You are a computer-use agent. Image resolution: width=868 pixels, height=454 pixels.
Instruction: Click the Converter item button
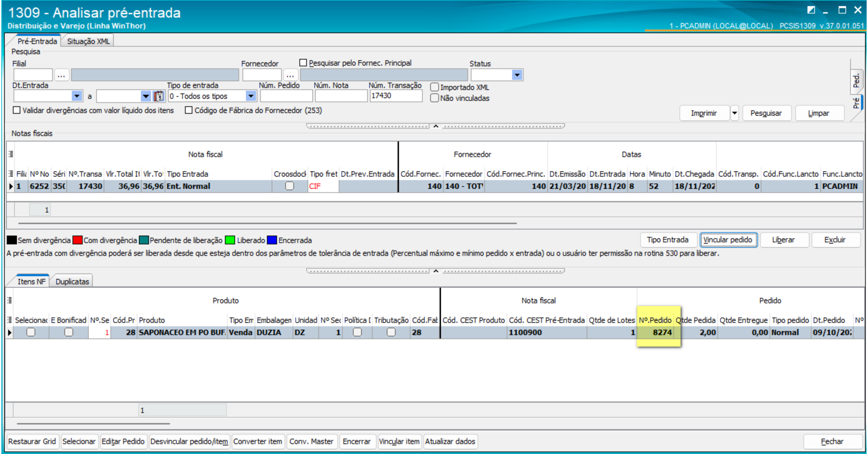pyautogui.click(x=257, y=441)
